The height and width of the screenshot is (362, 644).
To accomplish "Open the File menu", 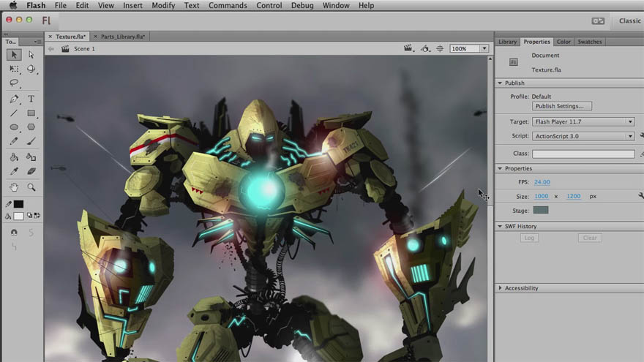I will 60,5.
